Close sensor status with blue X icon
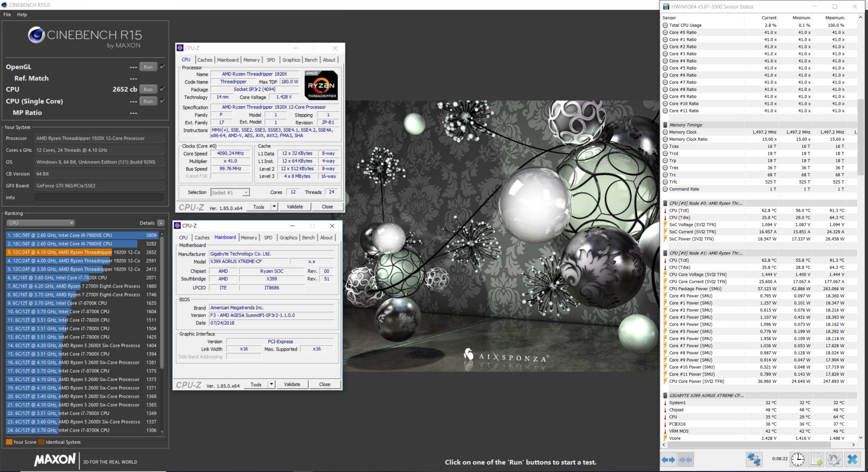 (x=852, y=460)
